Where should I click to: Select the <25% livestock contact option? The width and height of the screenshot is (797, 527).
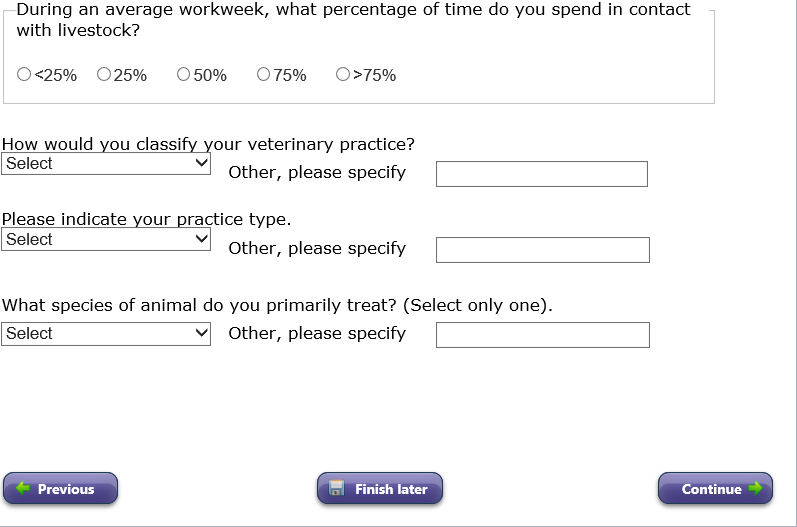tap(24, 75)
